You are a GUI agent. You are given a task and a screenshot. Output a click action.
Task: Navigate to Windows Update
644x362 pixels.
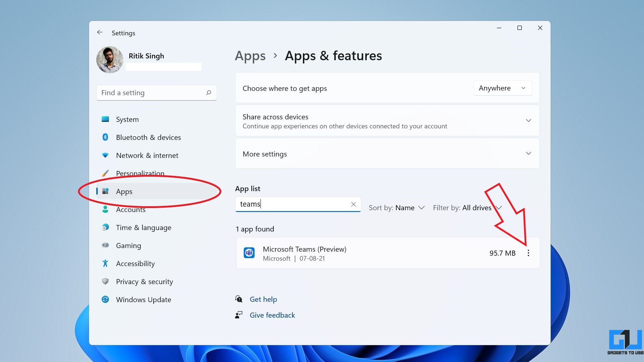[x=156, y=300]
